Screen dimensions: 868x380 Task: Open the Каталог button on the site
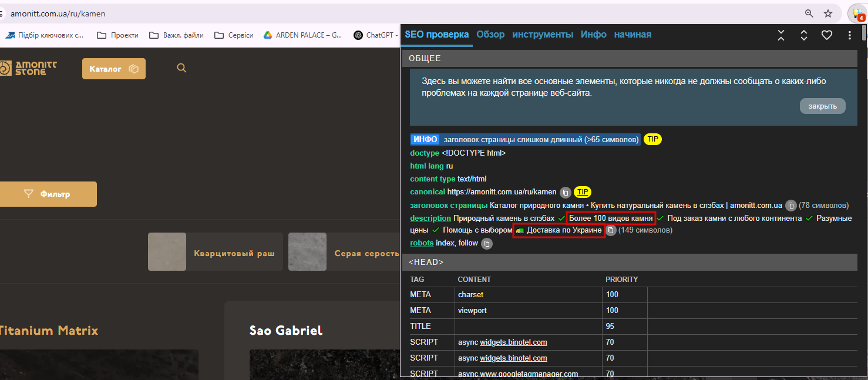(114, 69)
